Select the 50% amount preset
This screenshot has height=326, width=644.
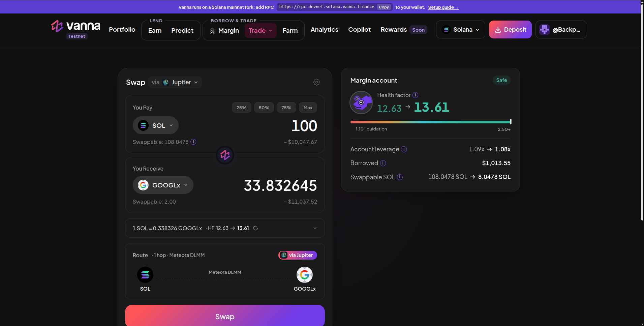(x=264, y=108)
